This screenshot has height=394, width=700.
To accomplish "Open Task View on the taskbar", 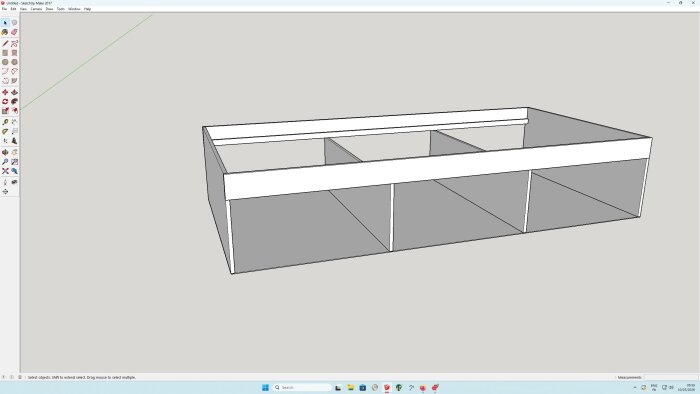I will click(338, 387).
